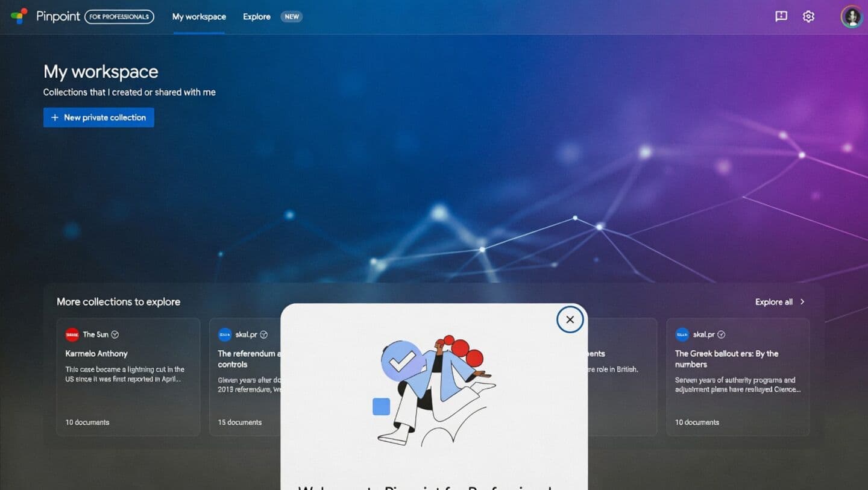Click verified badge on referendum card
868x490 pixels.
[263, 335]
